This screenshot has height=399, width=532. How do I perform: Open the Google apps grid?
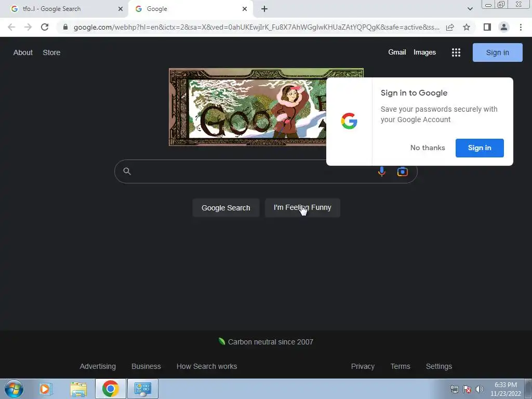[456, 52]
